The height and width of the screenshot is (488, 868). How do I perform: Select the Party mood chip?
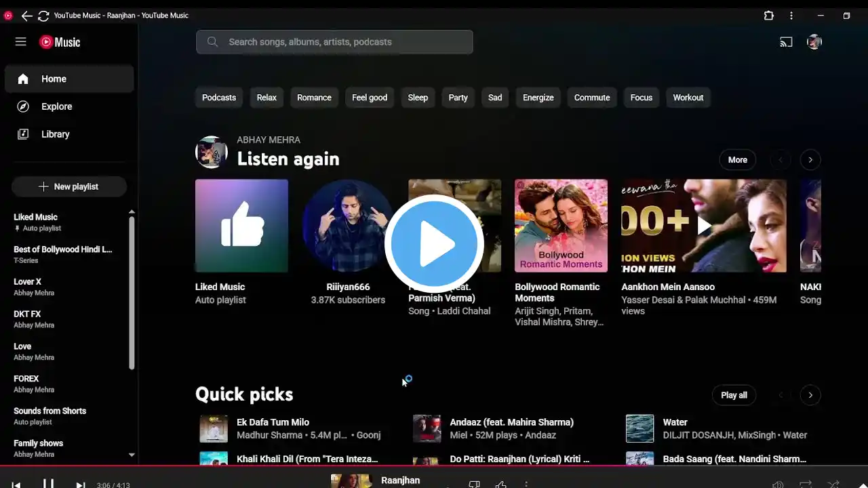458,98
